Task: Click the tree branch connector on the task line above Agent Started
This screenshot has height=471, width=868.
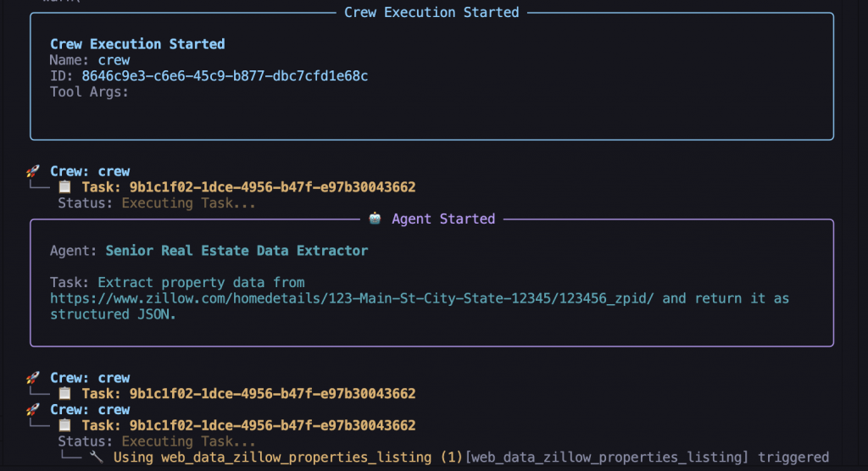Action: click(x=40, y=187)
